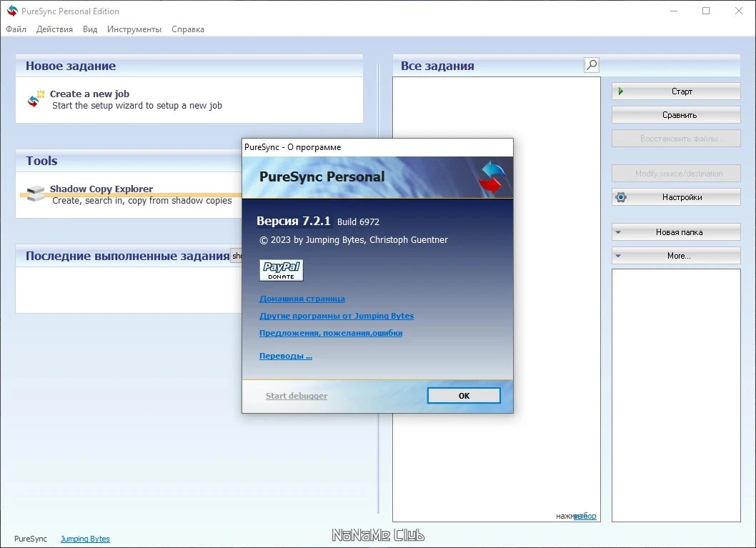Click the Shadow Copy Explorer drive icon

pos(35,194)
